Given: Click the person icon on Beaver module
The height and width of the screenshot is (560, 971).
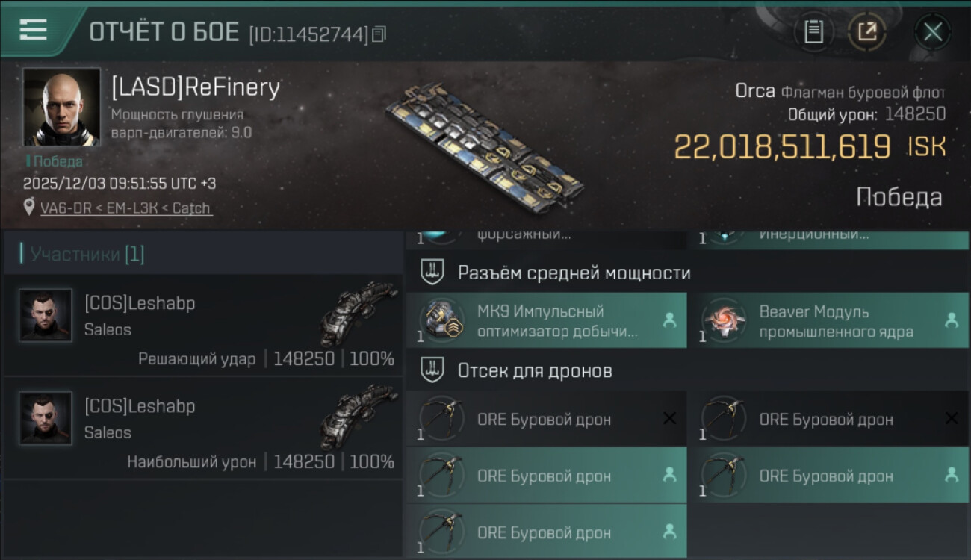Looking at the screenshot, I should tap(952, 320).
